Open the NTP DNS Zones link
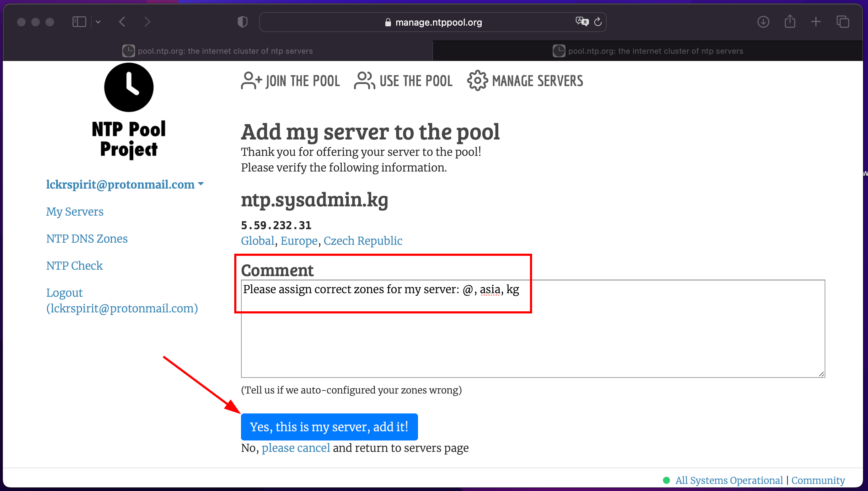This screenshot has width=868, height=491. point(87,239)
